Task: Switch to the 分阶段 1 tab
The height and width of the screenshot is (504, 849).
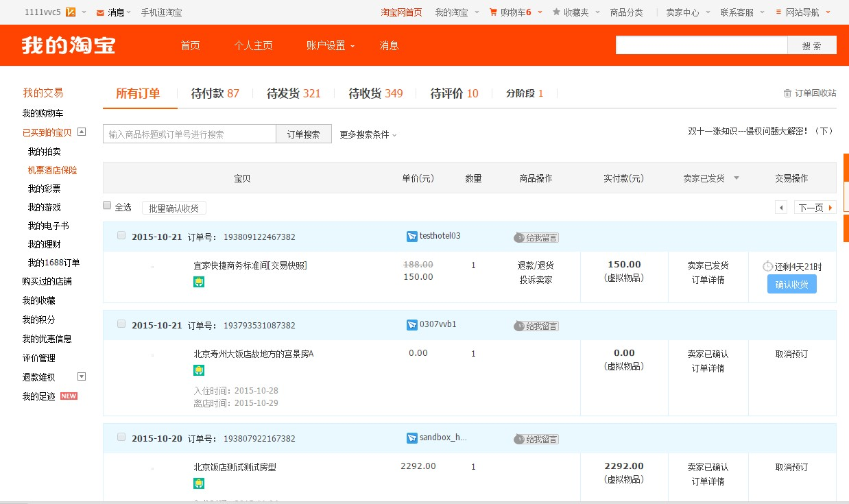Action: [x=525, y=93]
